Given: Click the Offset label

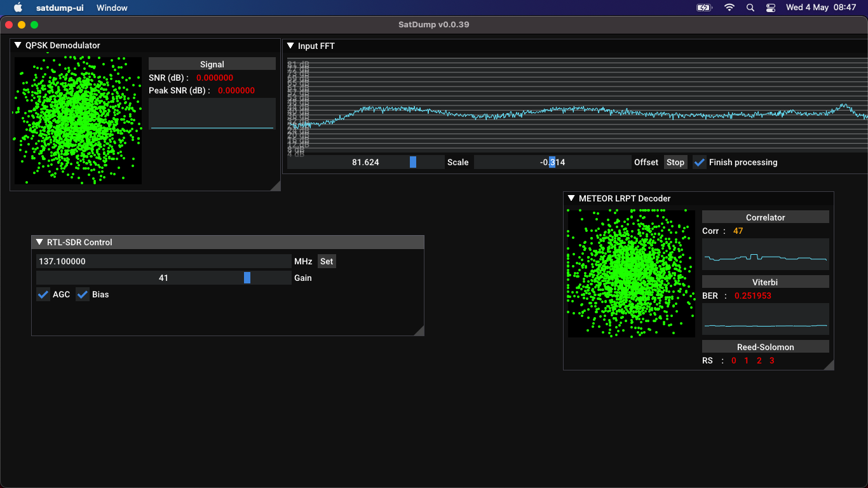Looking at the screenshot, I should click(646, 162).
